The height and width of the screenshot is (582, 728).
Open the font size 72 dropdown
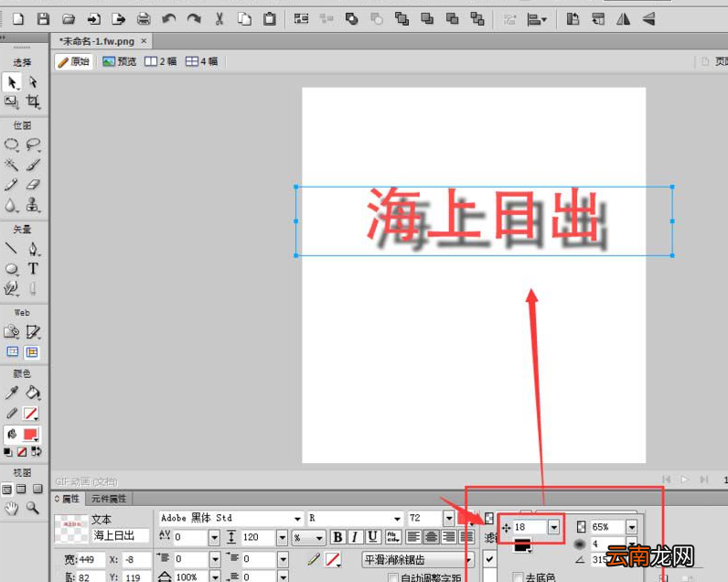448,518
